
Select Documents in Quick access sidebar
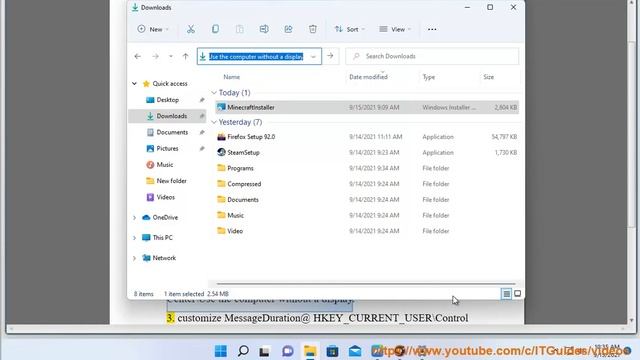coord(172,132)
